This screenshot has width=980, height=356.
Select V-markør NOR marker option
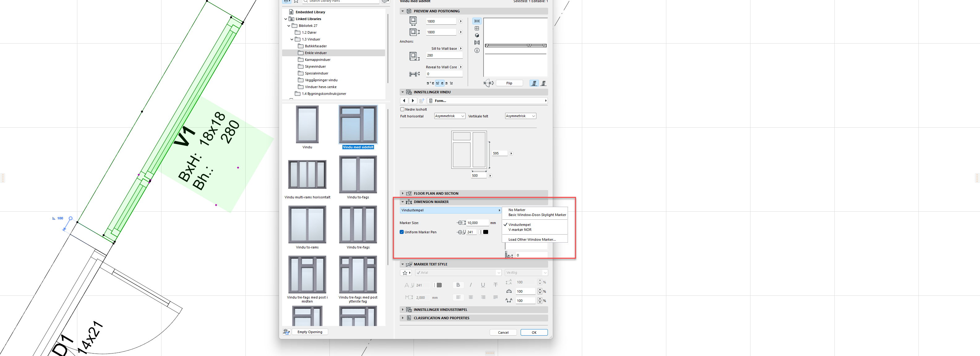point(520,230)
